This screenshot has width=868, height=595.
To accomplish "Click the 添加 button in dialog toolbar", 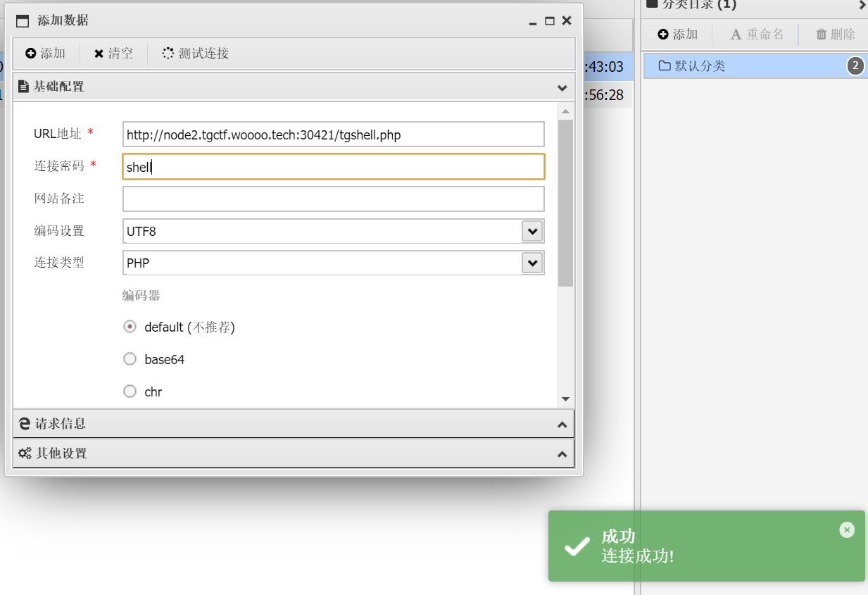I will (46, 54).
